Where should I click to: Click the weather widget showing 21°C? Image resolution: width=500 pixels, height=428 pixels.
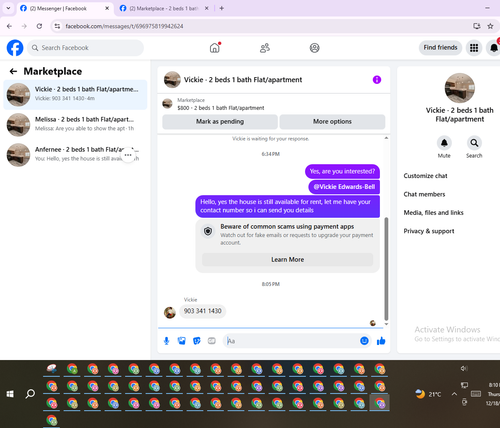[x=428, y=394]
